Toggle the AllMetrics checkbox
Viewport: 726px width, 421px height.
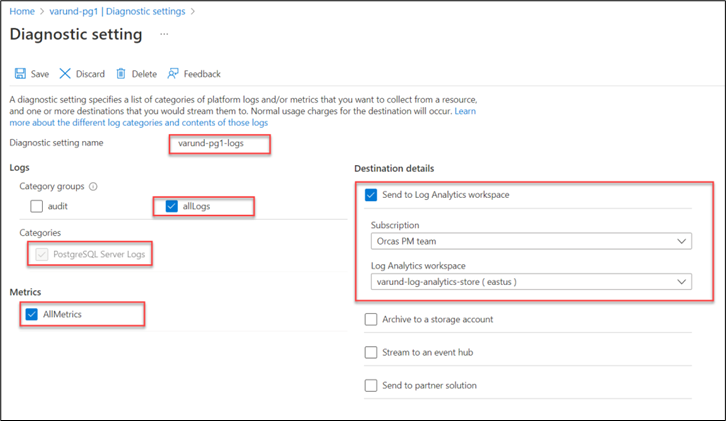click(32, 315)
